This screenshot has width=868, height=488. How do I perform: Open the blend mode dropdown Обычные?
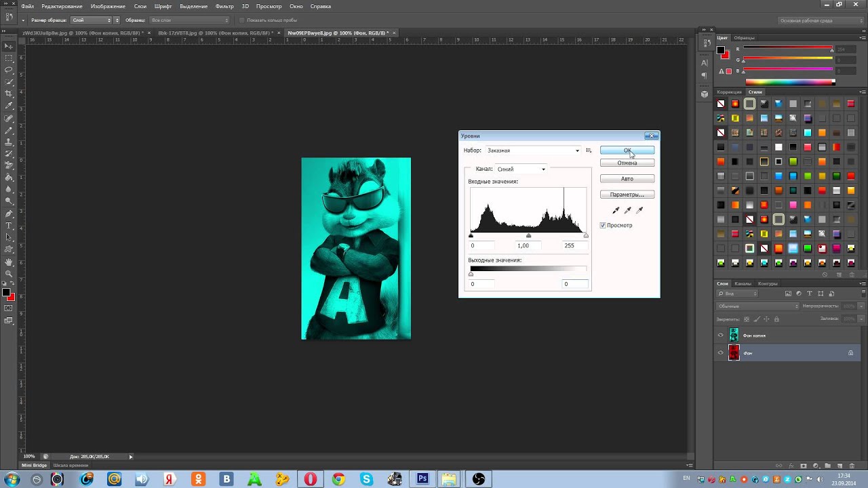pyautogui.click(x=758, y=306)
